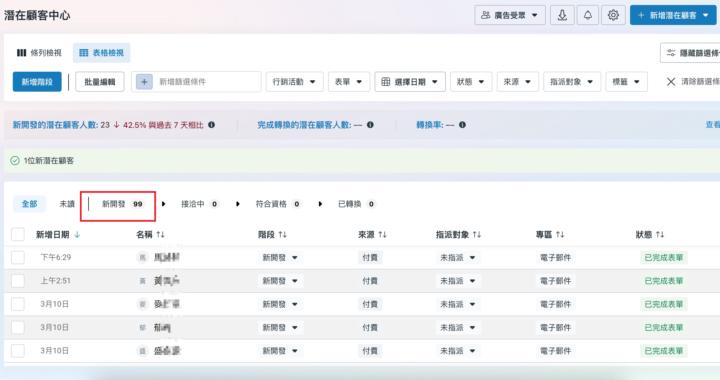Select the 符合資格 stage tab
This screenshot has height=380, width=720.
tap(278, 204)
